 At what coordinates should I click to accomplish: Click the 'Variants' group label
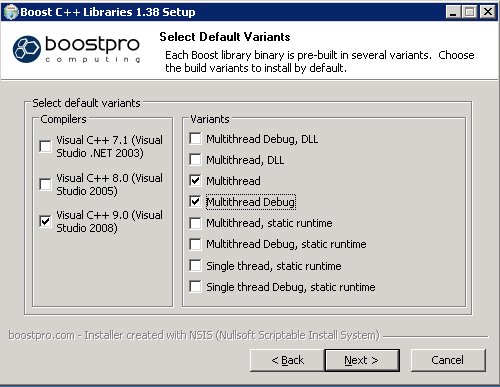point(210,119)
